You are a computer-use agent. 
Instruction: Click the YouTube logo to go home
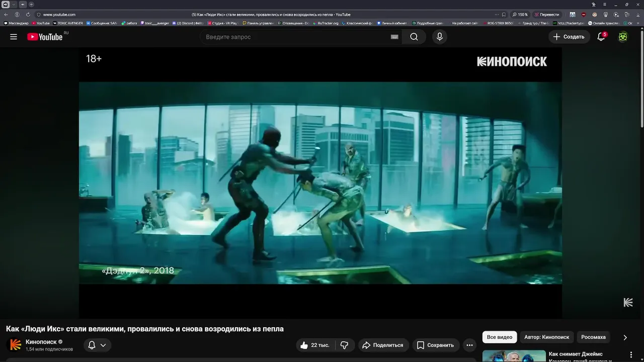click(45, 37)
